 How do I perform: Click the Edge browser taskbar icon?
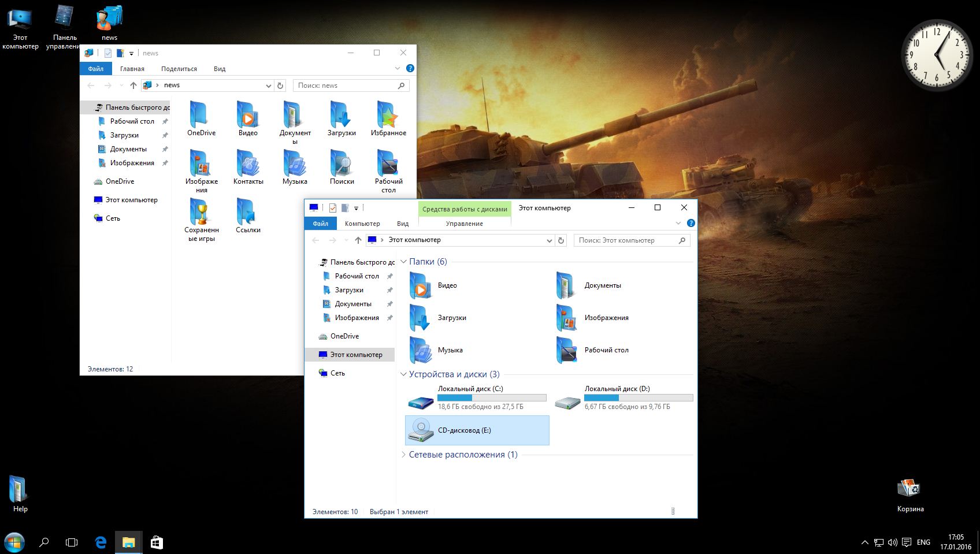pyautogui.click(x=101, y=542)
